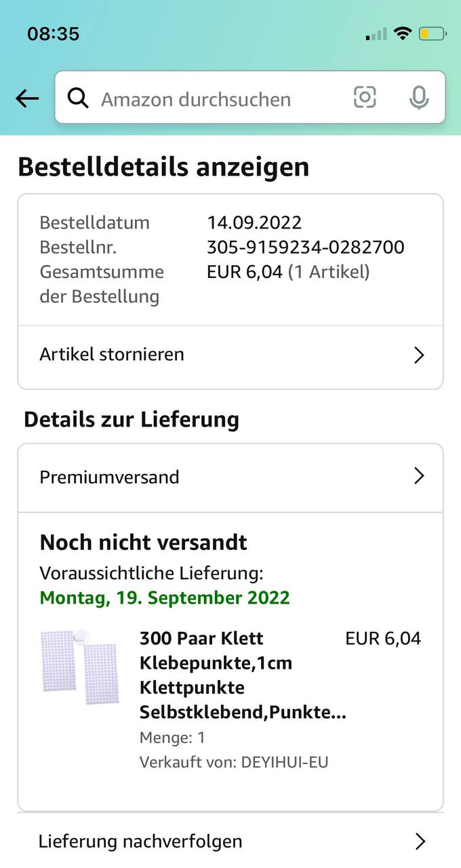Screen dimensions: 461x868
Task: Tap the back arrow icon
Action: click(x=27, y=99)
